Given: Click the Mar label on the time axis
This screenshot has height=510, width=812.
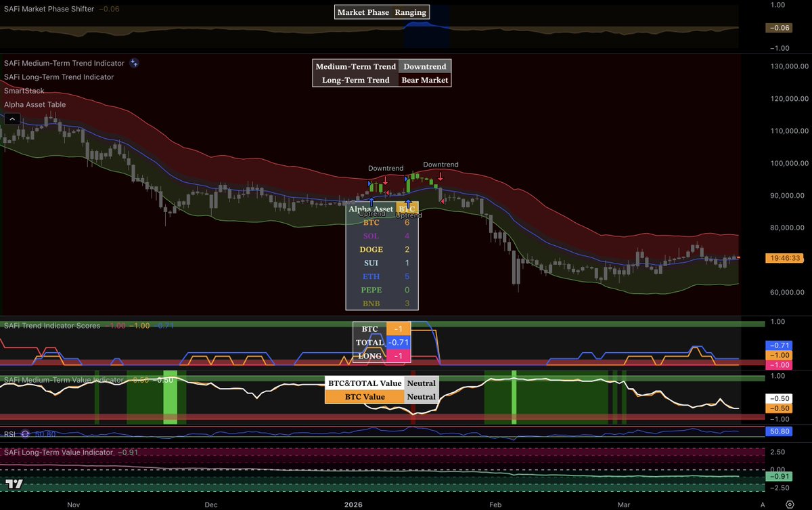Looking at the screenshot, I should pos(623,505).
